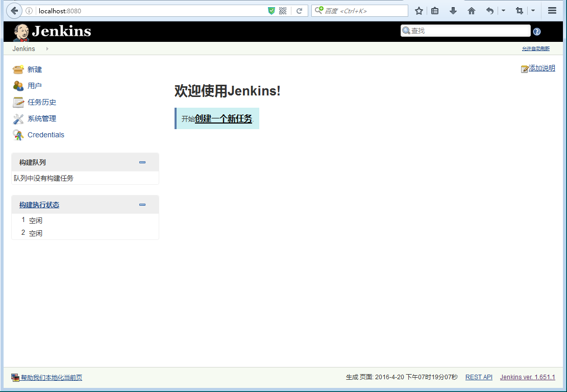Open the 构建执行状态 link
The height and width of the screenshot is (392, 567).
pyautogui.click(x=39, y=205)
